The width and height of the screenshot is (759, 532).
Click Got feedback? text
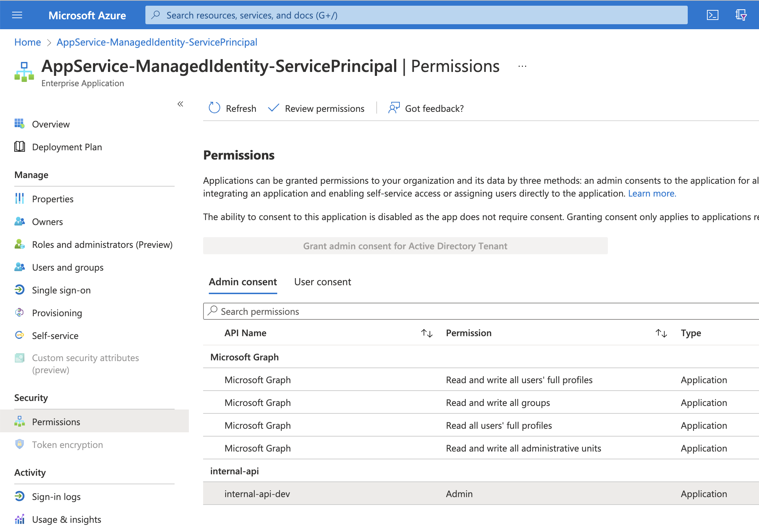tap(434, 108)
